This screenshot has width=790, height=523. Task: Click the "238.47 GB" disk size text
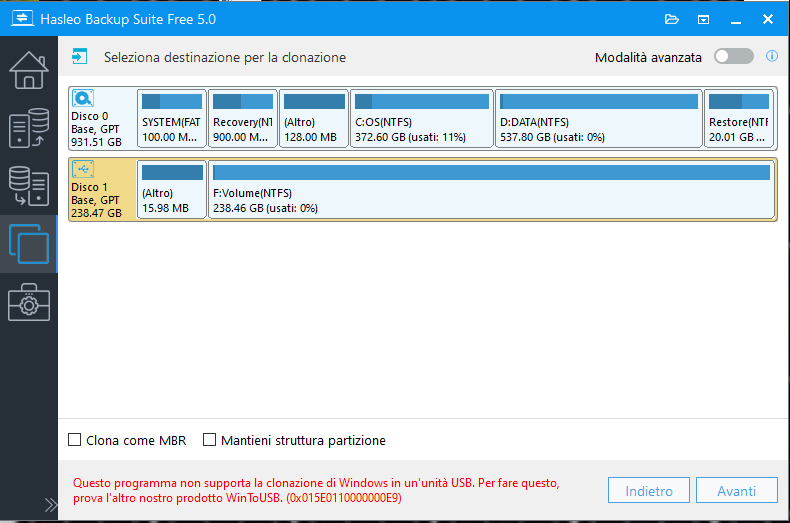click(96, 213)
